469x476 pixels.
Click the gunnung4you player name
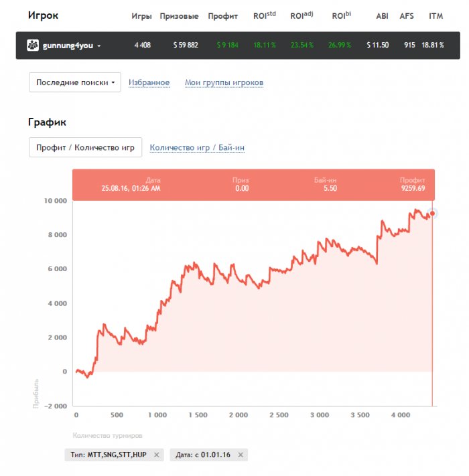click(x=68, y=46)
